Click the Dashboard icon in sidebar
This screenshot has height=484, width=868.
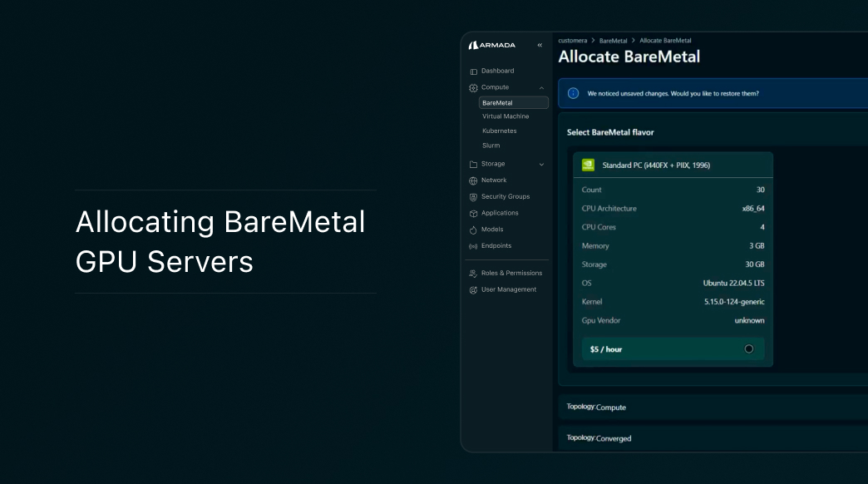473,72
